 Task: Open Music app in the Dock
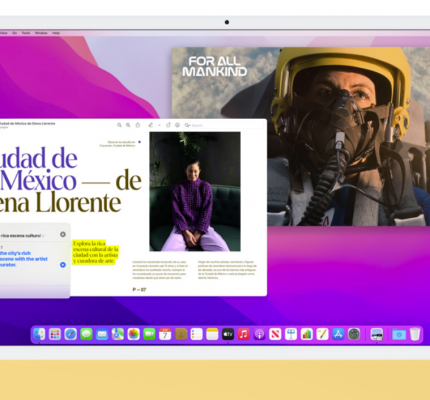tap(244, 334)
